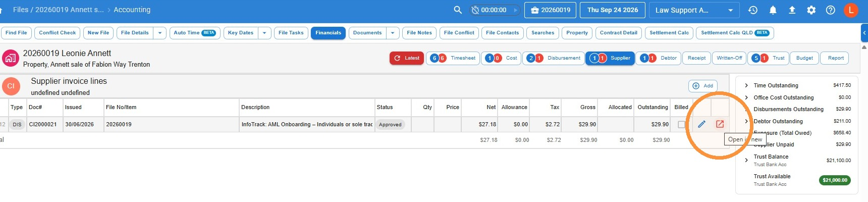868x202 pixels.
Task: Open the search magnifier in the header
Action: (x=458, y=10)
